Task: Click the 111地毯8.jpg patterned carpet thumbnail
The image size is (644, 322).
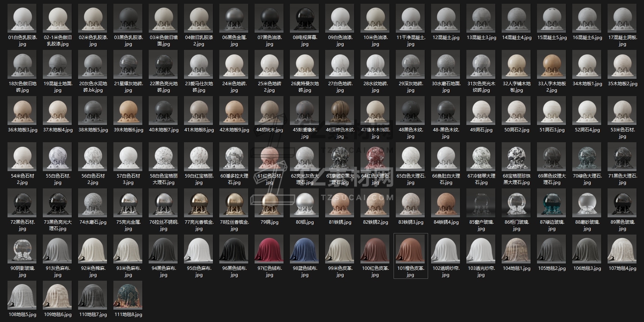Action: (128, 295)
